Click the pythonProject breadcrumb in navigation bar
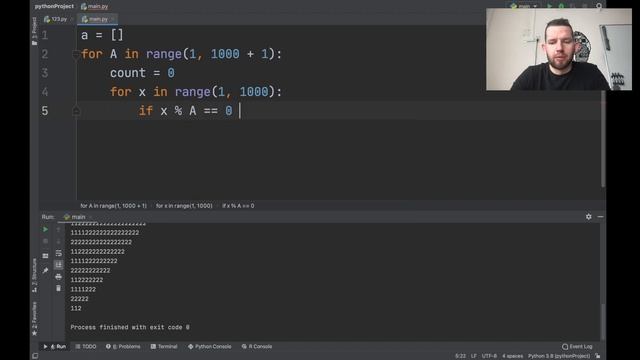Viewport: 640px width, 360px height. coord(54,6)
